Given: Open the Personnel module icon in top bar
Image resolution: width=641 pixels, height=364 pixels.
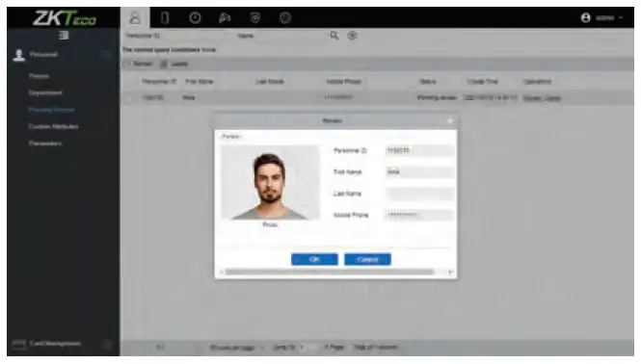Looking at the screenshot, I should tap(135, 17).
